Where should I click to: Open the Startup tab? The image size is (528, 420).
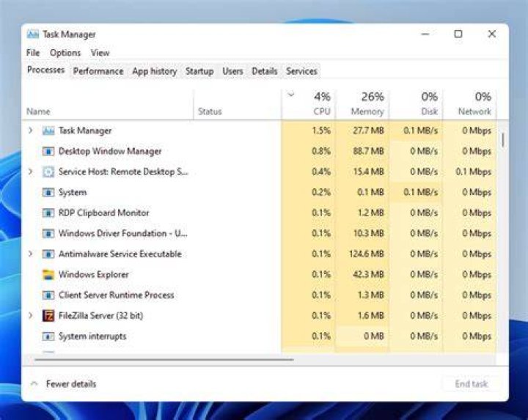pos(199,71)
